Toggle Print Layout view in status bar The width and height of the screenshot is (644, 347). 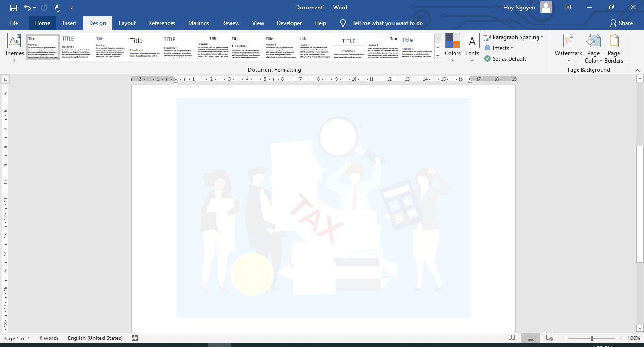pyautogui.click(x=531, y=338)
